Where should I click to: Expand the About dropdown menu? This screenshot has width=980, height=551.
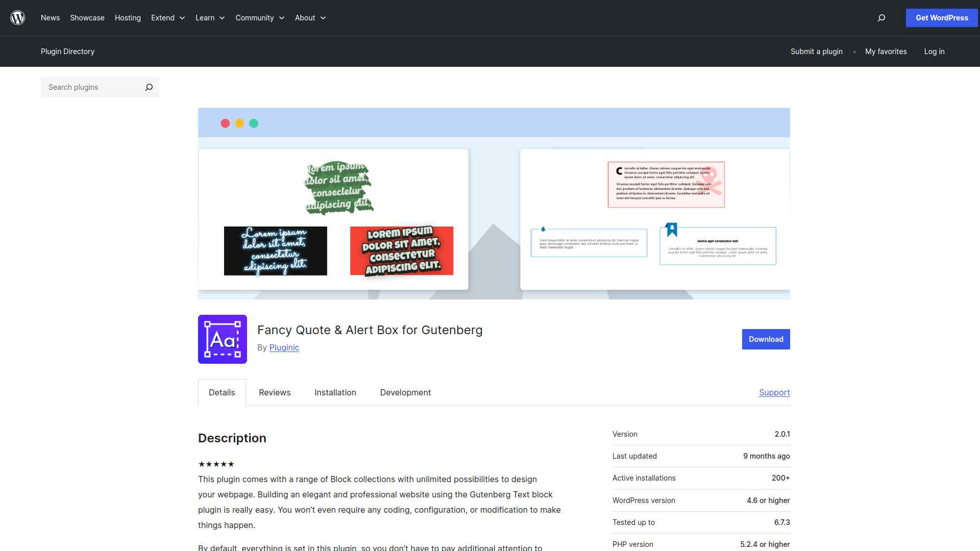[310, 18]
